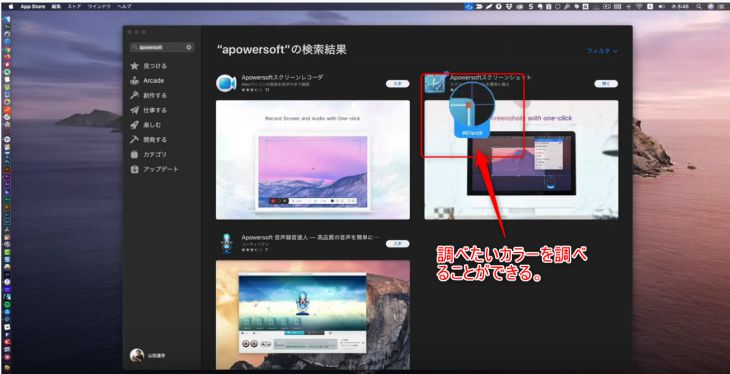The image size is (730, 374).
Task: Open the App Store menu
Action: 32,7
